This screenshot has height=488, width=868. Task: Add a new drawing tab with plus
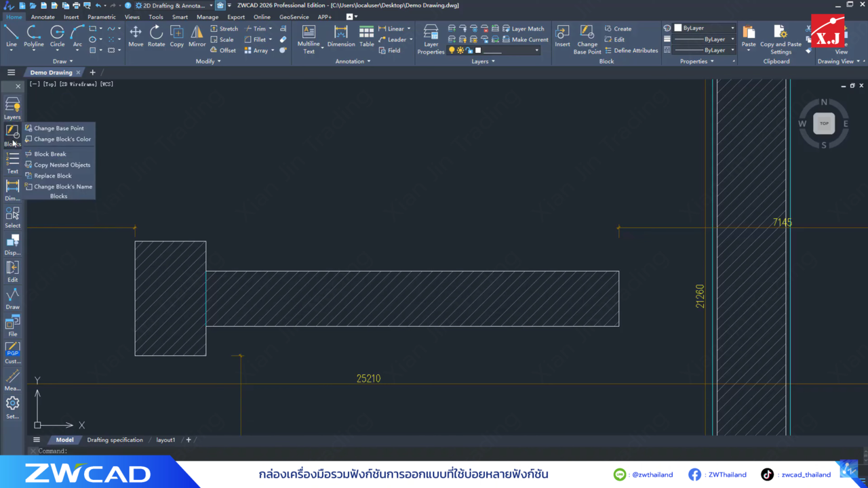pos(92,73)
